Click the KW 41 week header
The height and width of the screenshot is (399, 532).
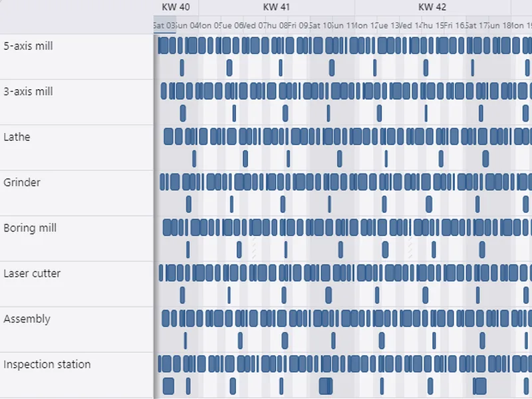(277, 7)
